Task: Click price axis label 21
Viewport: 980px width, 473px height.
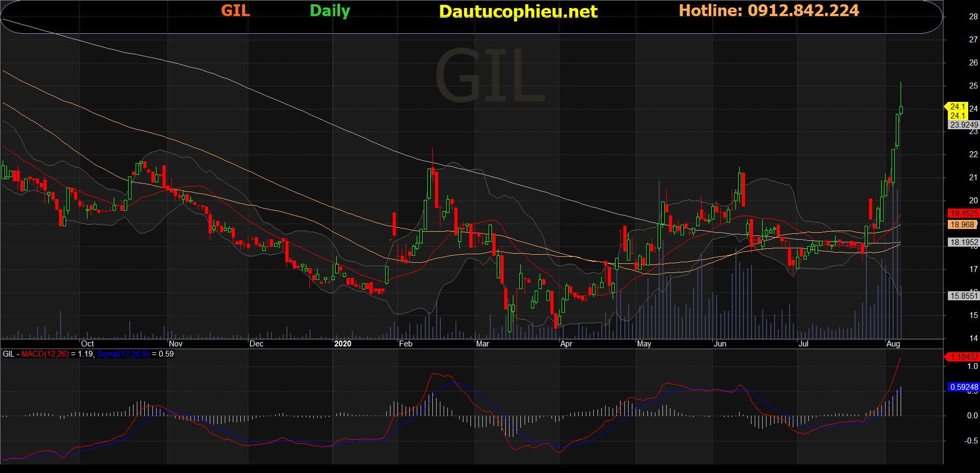Action: pyautogui.click(x=974, y=178)
